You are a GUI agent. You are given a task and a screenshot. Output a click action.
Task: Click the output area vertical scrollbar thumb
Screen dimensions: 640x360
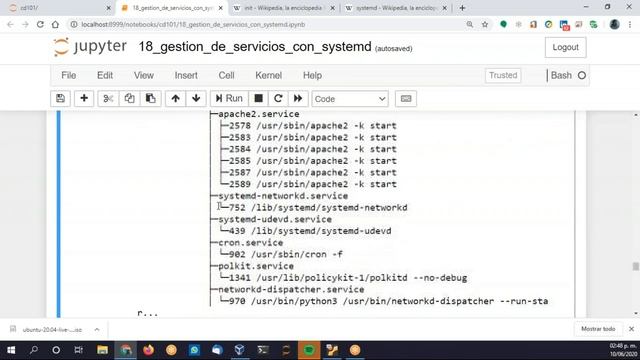coord(636,266)
